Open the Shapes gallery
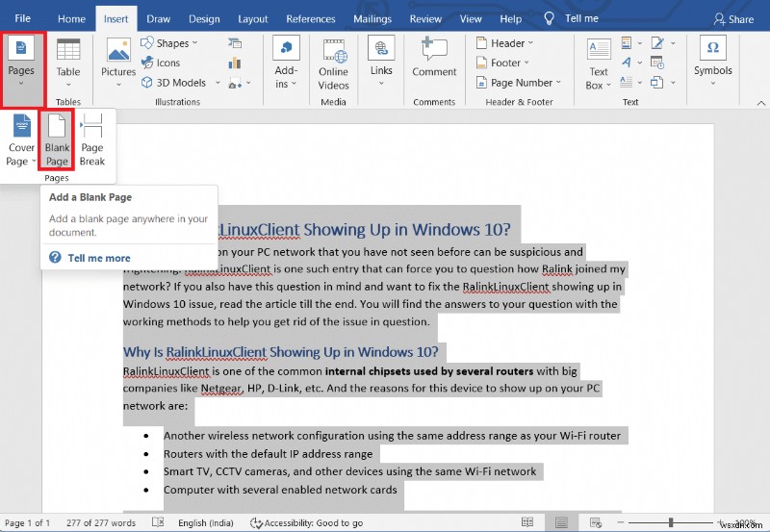This screenshot has width=770, height=532. pyautogui.click(x=169, y=43)
